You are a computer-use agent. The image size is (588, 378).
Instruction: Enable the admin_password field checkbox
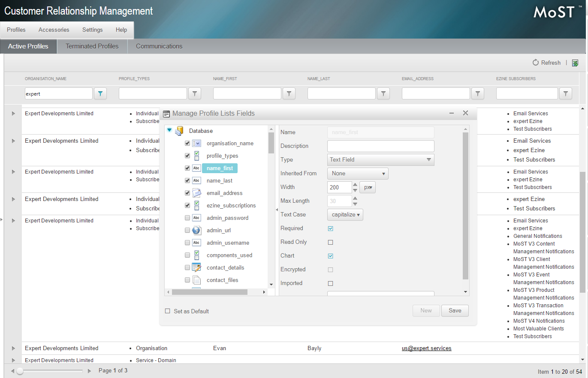pyautogui.click(x=187, y=218)
